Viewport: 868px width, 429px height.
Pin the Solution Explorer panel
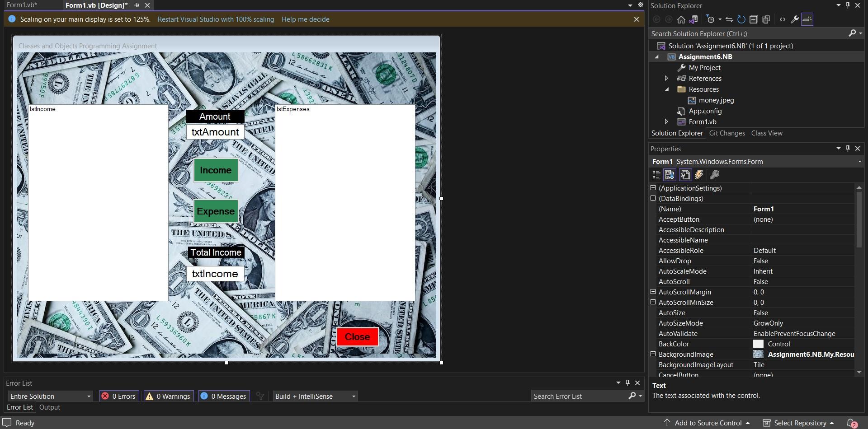click(848, 5)
